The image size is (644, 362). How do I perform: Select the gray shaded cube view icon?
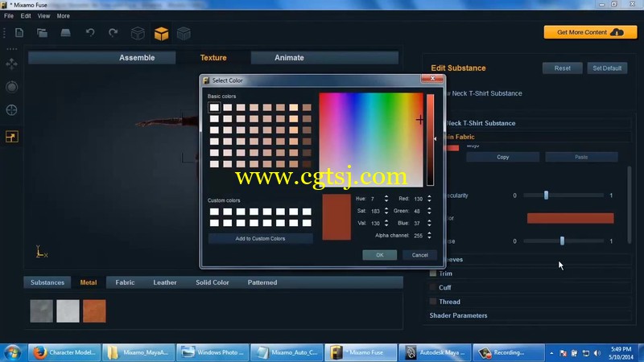click(184, 34)
